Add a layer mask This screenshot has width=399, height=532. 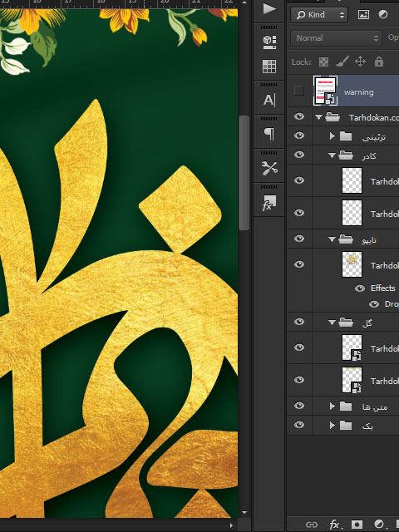357,525
